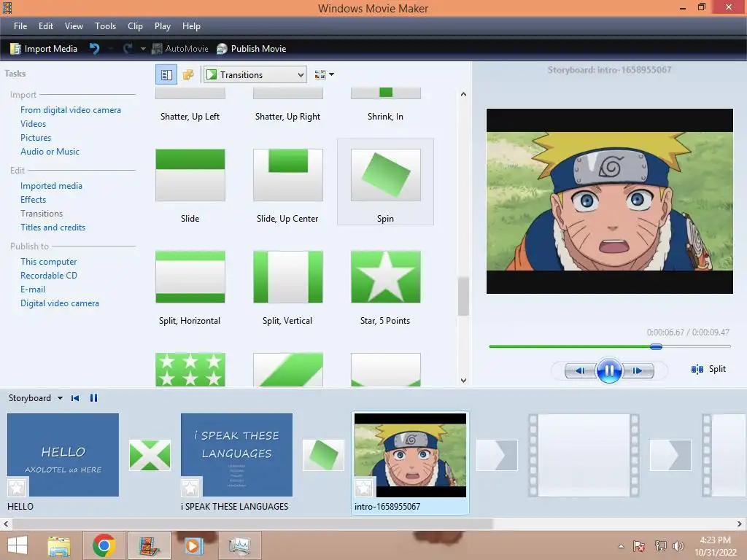Pause the storyboard playback
The height and width of the screenshot is (560, 747).
pos(94,398)
